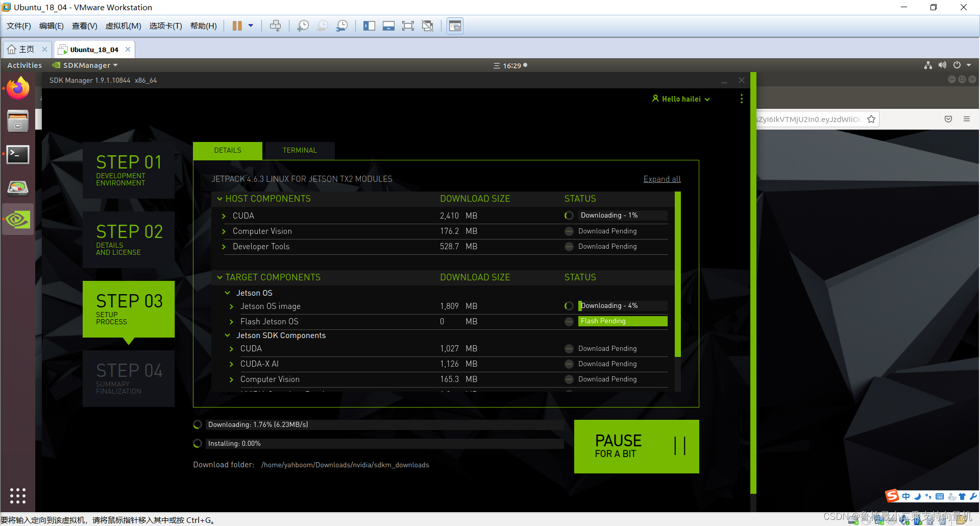The height and width of the screenshot is (526, 980).
Task: Pause the virtual machine from VMware toolbar
Action: [237, 26]
